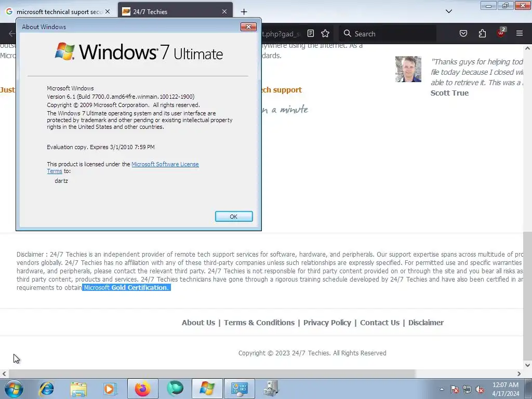This screenshot has height=399, width=532.
Task: Open the network tray icon
Action: point(467,389)
